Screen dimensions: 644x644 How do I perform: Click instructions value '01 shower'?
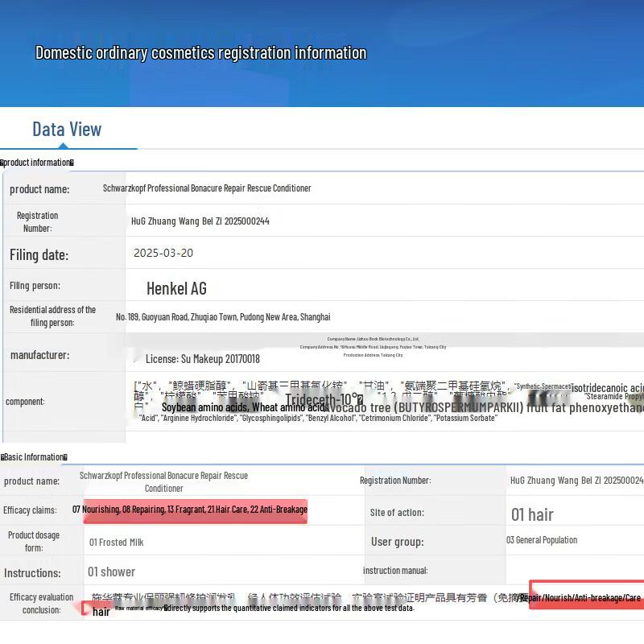111,572
